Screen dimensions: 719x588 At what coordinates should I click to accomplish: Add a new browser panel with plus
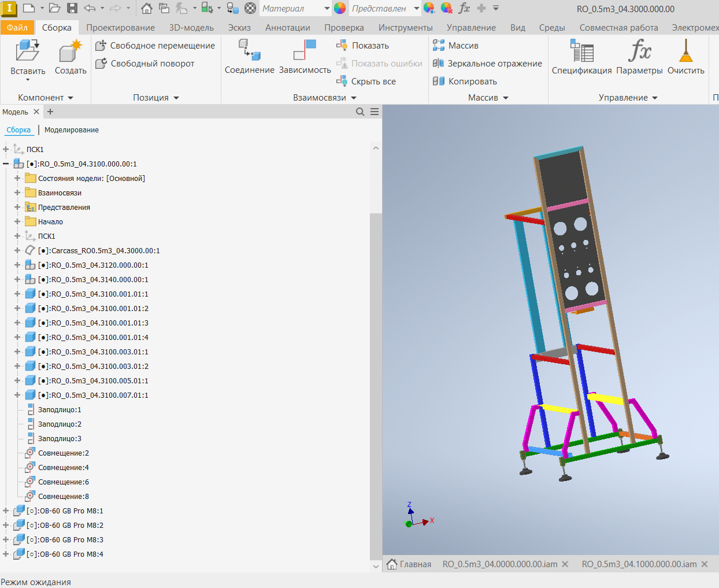50,112
